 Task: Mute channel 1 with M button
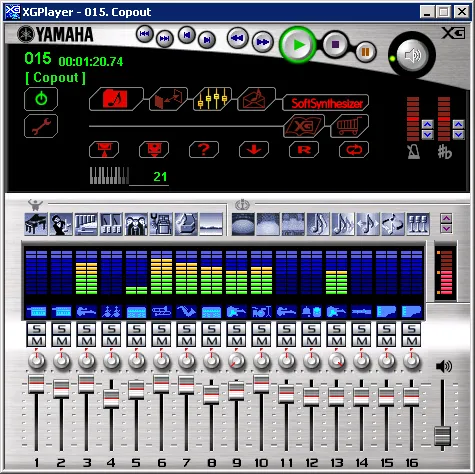tap(36, 341)
